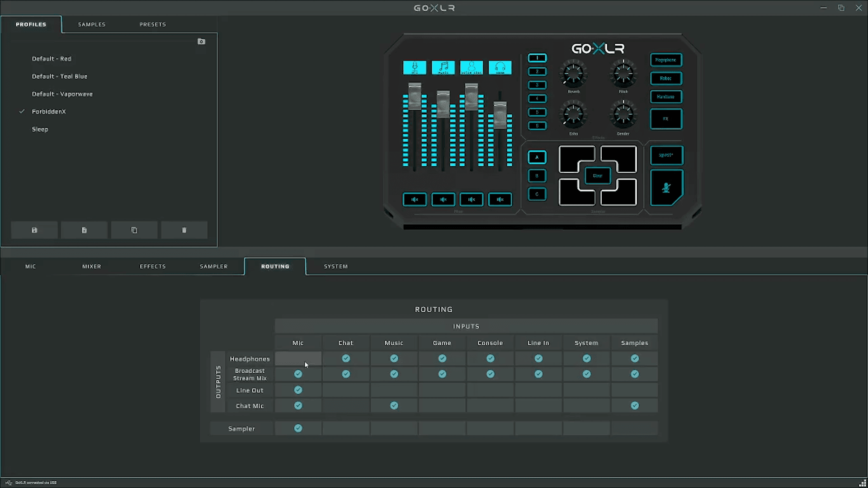
Task: Load the Default - Vaporwave profile
Action: pos(62,94)
